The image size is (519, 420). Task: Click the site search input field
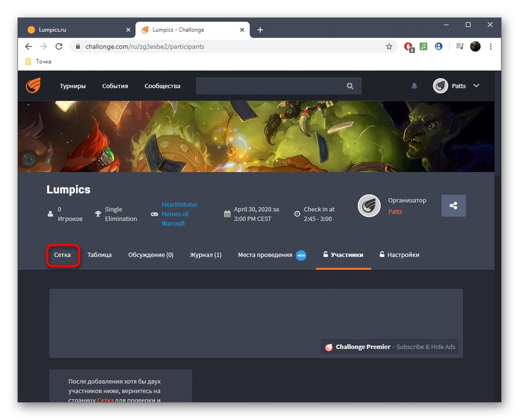click(x=279, y=86)
